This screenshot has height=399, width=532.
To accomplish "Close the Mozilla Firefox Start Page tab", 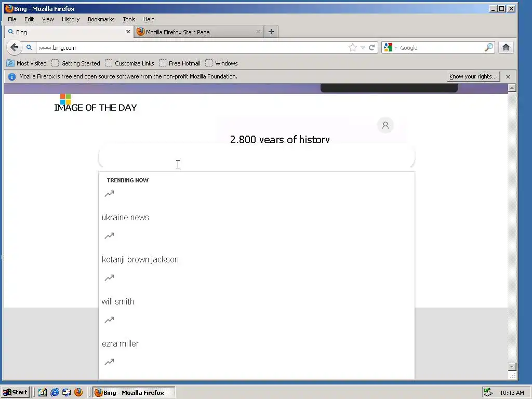I will tap(258, 32).
